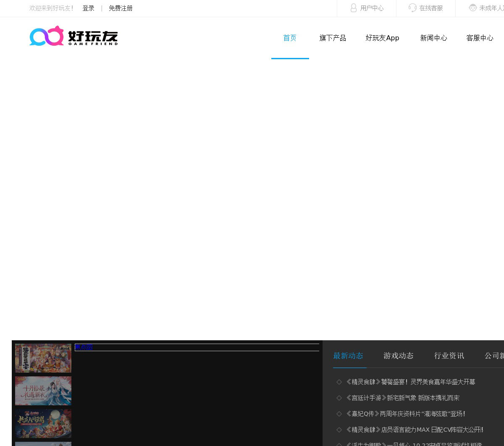
Task: Click diamond bullet beside 熹妃Q传 headline
Action: pos(339,414)
